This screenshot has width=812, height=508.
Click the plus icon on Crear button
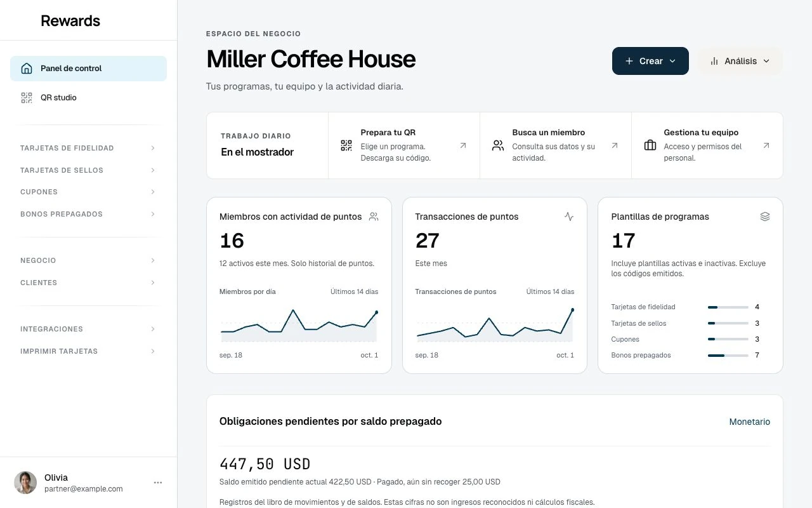click(x=629, y=61)
